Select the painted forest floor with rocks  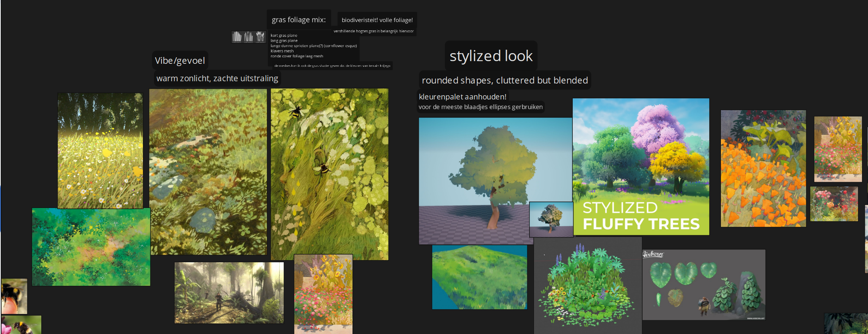pos(208,172)
